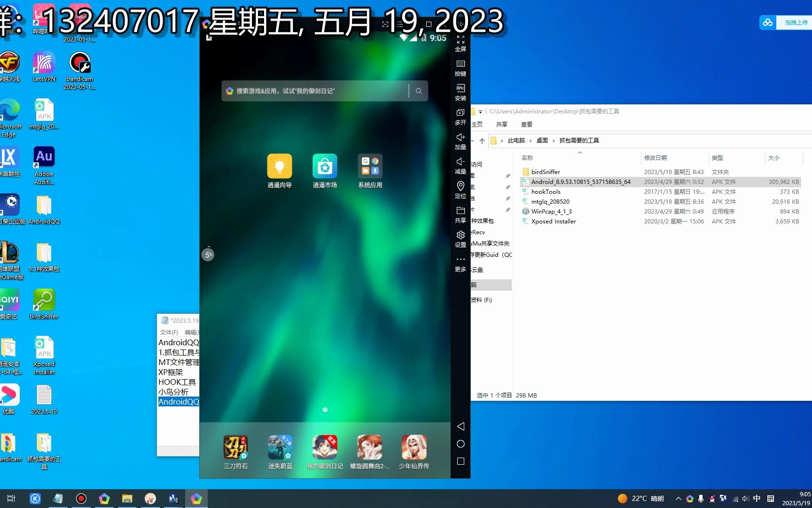This screenshot has width=812, height=508.
Task: Tap the Android back triangle button
Action: click(461, 426)
